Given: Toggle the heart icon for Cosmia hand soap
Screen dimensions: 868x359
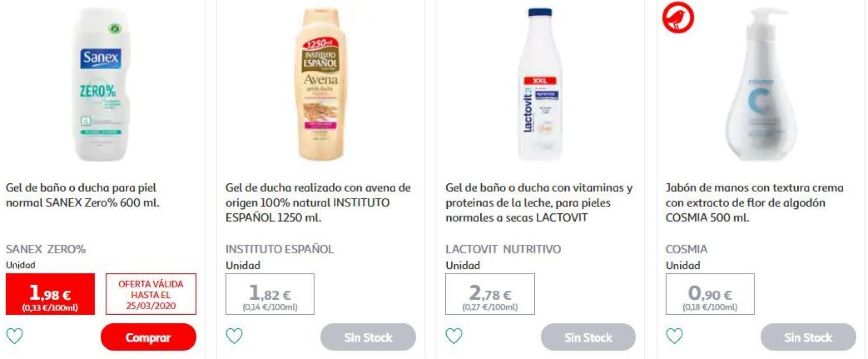Looking at the screenshot, I should click(x=674, y=336).
